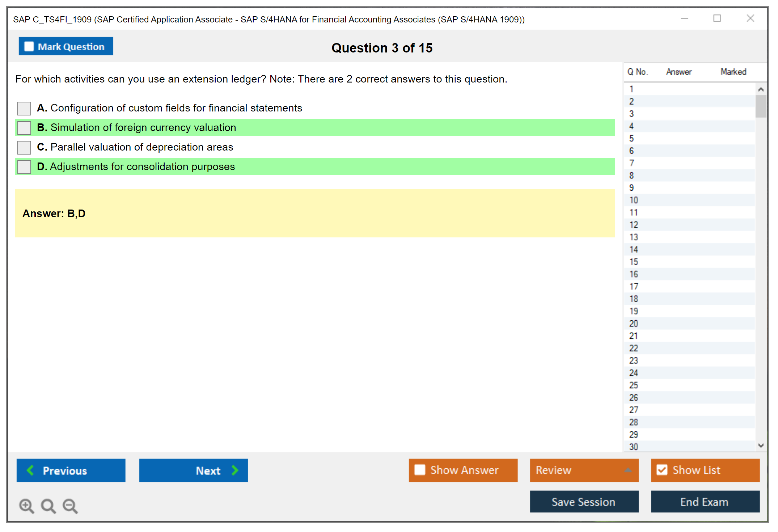Check option C parallel valuation checkbox
This screenshot has height=532, width=778.
(x=24, y=147)
